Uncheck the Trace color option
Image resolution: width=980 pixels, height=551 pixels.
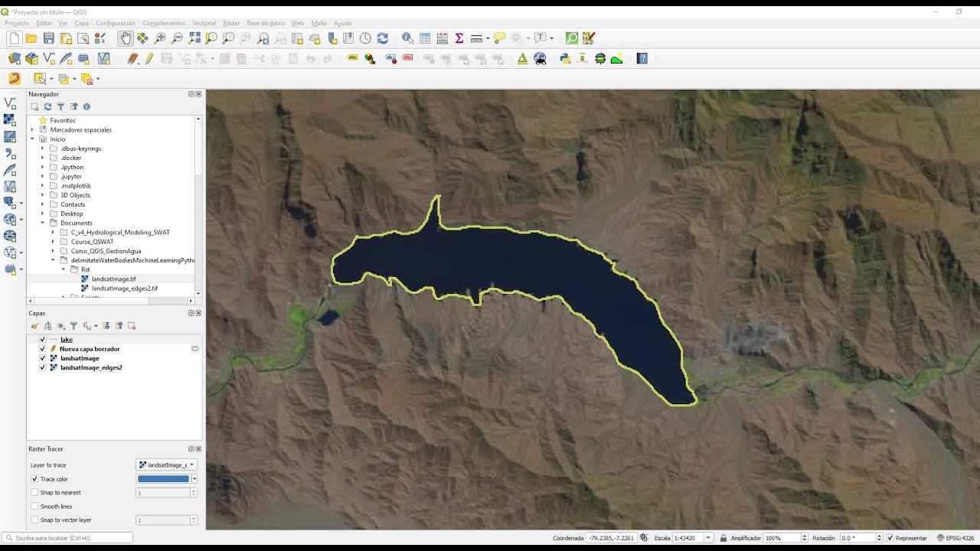pyautogui.click(x=34, y=479)
